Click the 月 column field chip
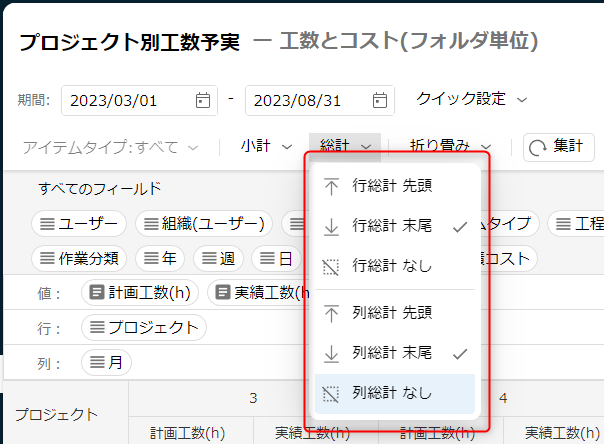 click(x=106, y=362)
